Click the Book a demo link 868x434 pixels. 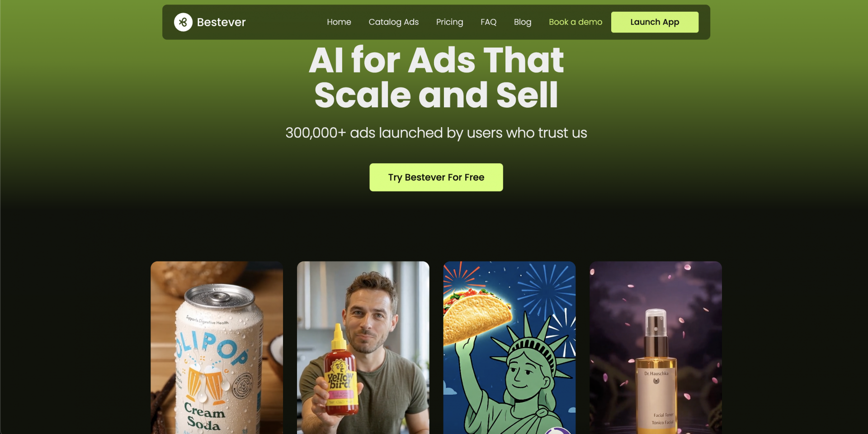[576, 22]
